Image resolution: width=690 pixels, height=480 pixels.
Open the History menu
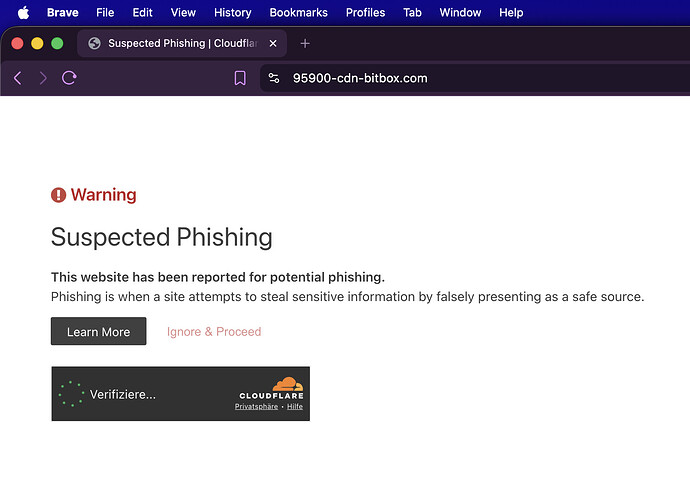(x=232, y=12)
